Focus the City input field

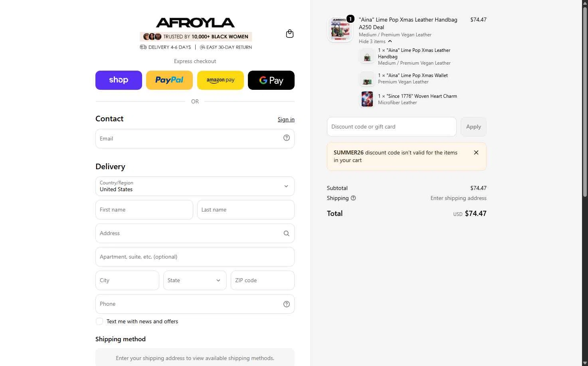coord(127,281)
